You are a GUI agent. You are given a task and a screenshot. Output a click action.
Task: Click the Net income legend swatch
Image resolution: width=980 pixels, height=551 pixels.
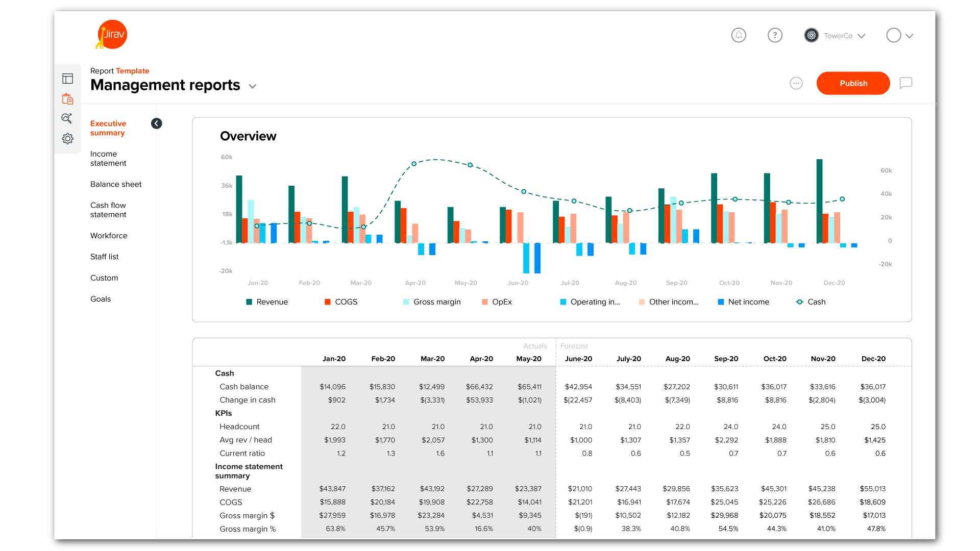(x=721, y=302)
